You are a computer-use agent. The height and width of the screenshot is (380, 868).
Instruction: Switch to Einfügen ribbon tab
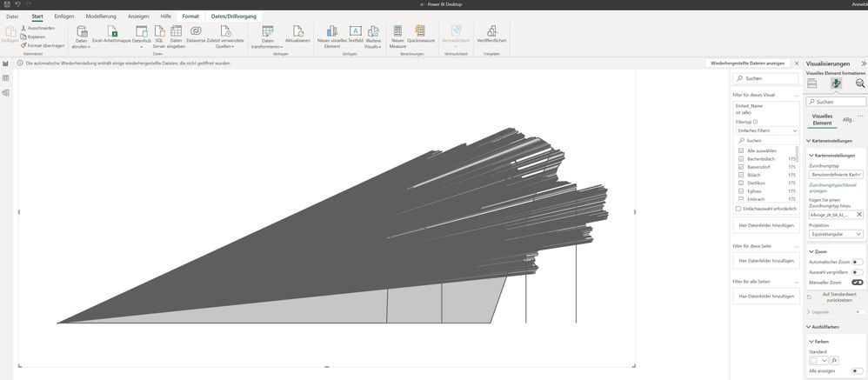click(x=64, y=17)
